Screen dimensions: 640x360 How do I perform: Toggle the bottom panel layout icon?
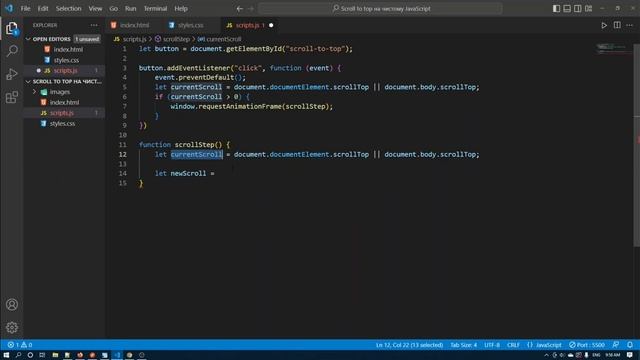coord(567,9)
